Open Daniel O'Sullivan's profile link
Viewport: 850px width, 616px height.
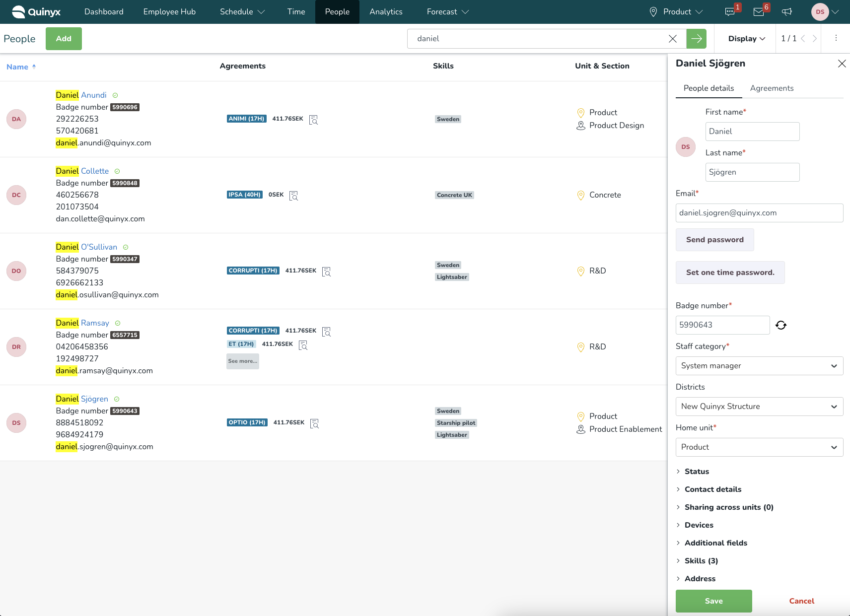[86, 247]
